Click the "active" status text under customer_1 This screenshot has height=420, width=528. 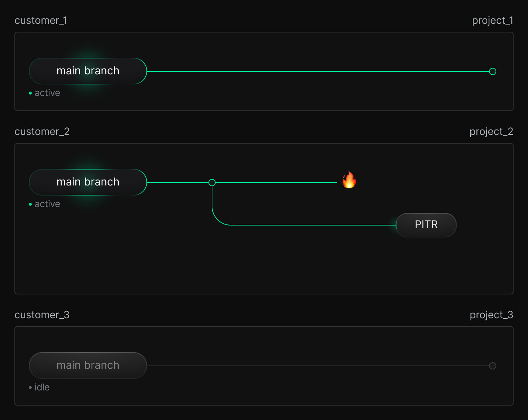tap(47, 93)
